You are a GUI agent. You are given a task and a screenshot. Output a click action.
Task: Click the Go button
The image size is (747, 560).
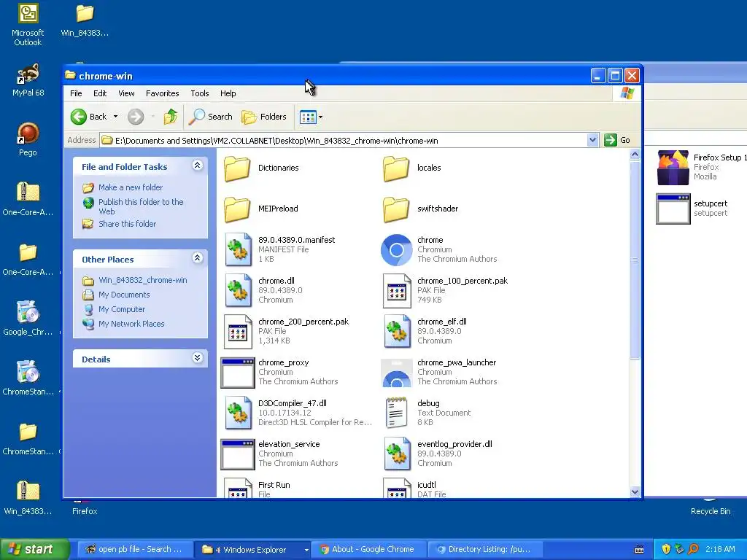tap(617, 141)
